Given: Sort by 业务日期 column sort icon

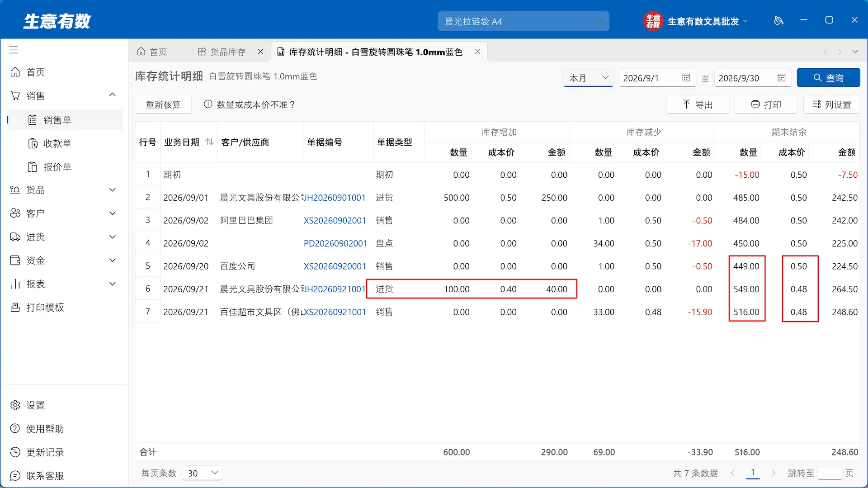Looking at the screenshot, I should pos(209,142).
